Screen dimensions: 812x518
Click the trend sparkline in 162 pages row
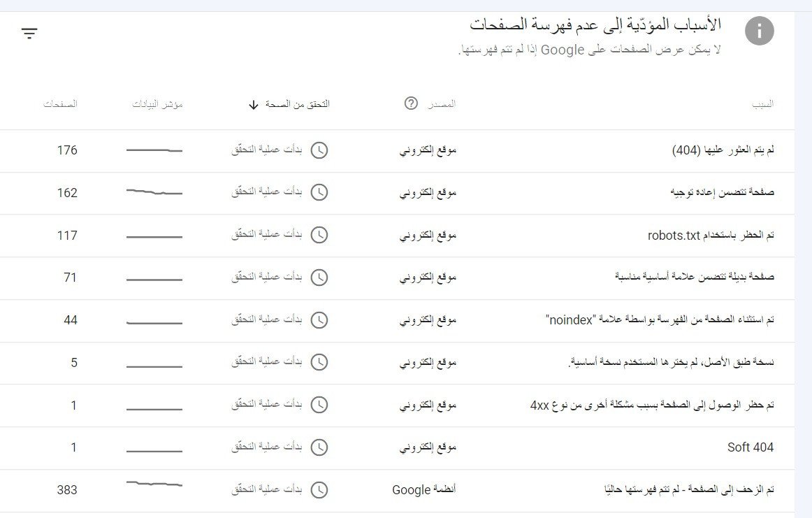point(154,192)
